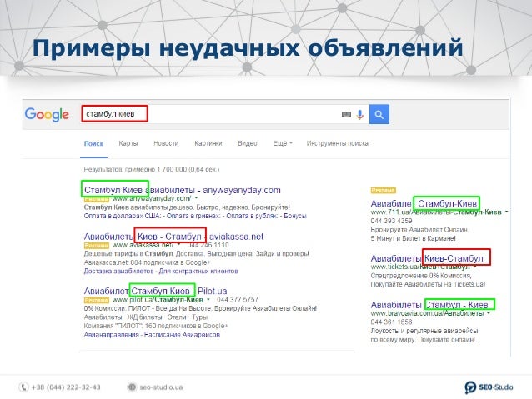Expand arrow next to www.aviakassa.net URL
532x399 pixels.
178,244
